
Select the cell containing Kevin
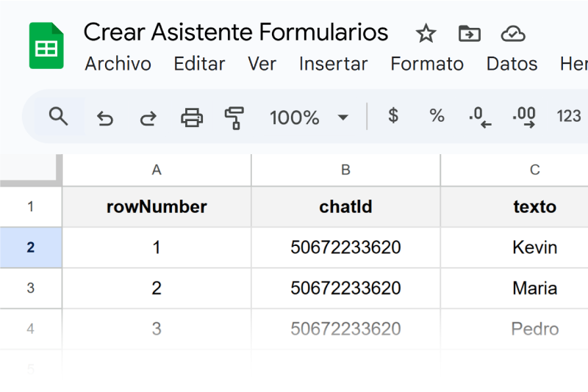click(535, 247)
